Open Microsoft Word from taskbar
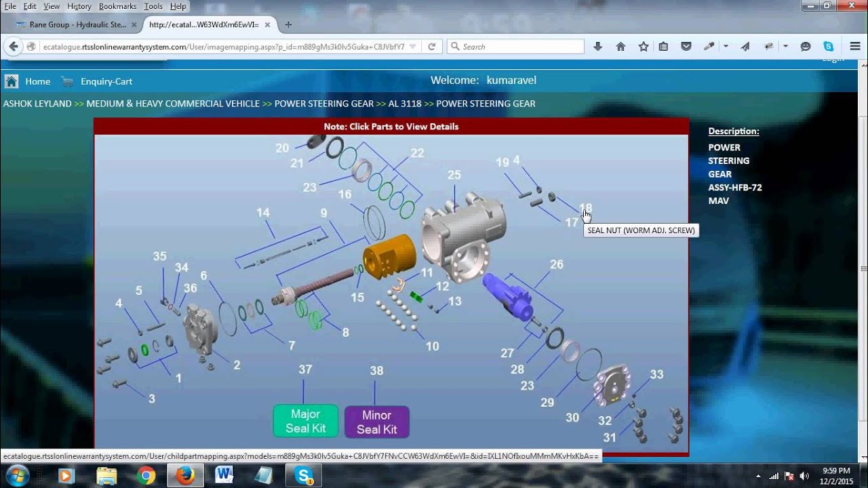Screen dimensions: 868x488 pos(224,475)
